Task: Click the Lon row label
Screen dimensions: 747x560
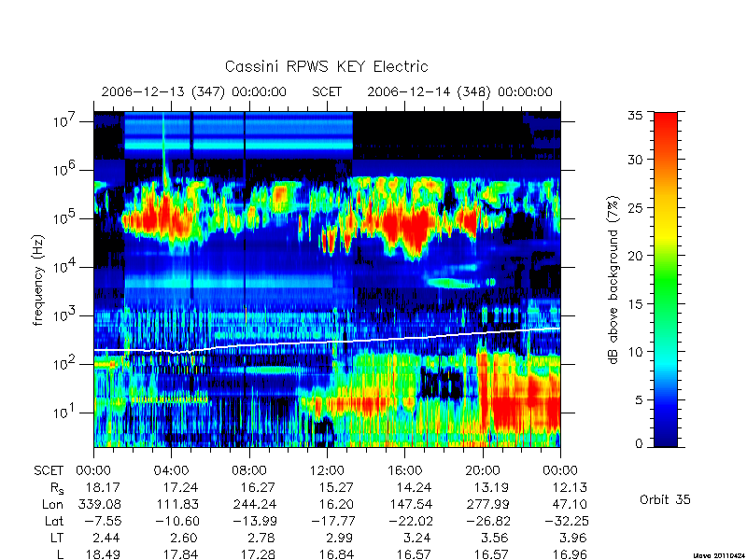Action: (53, 504)
